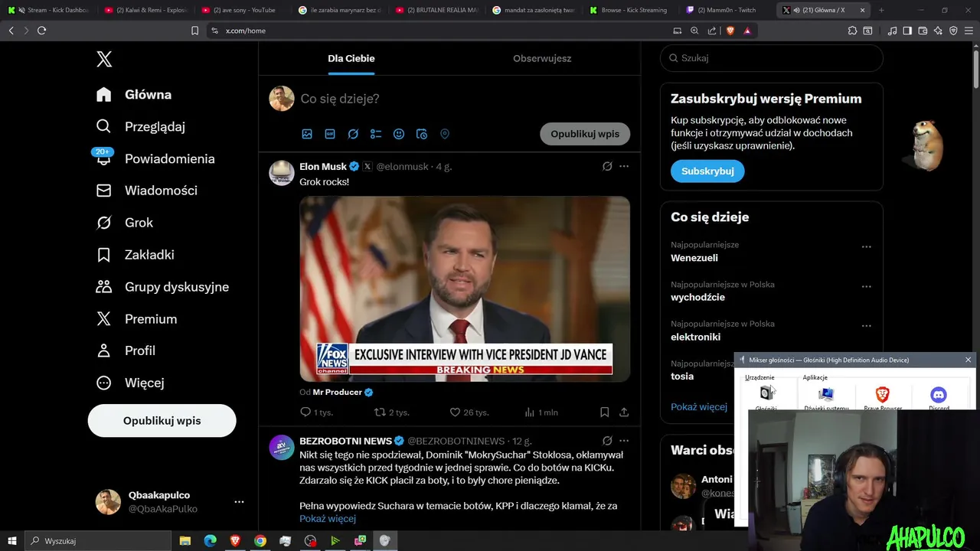Add a GIF to the post
The width and height of the screenshot is (980, 551).
[330, 134]
